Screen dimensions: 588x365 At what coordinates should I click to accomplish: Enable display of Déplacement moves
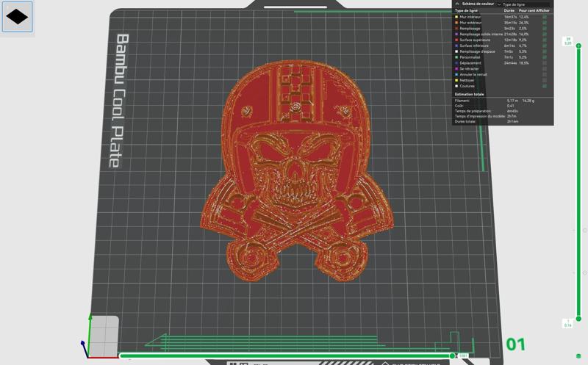click(545, 63)
